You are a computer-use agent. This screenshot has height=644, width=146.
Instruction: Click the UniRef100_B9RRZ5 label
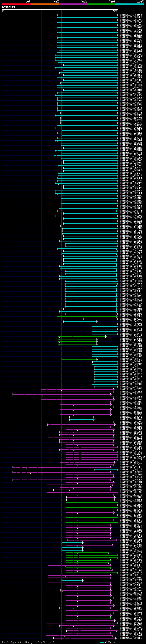click(131, 50)
